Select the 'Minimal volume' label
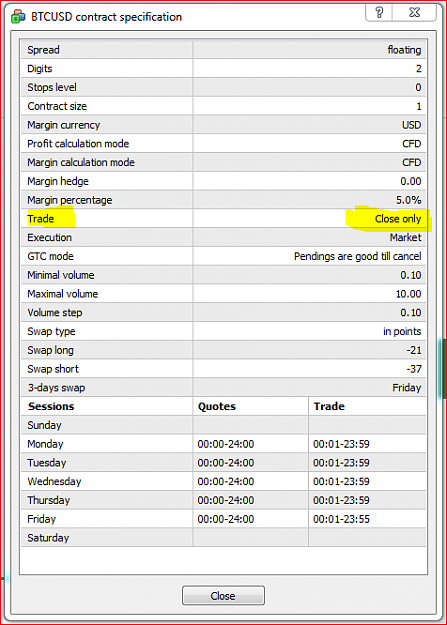Viewport: 447px width, 625px height. 61,275
